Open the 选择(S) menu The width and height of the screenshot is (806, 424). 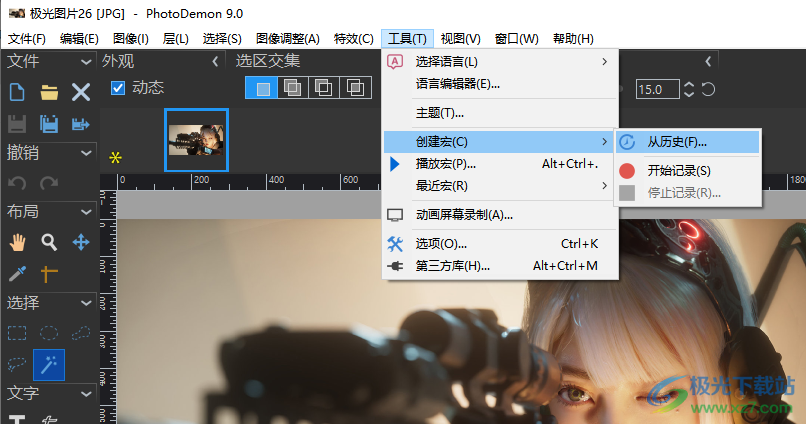point(222,39)
